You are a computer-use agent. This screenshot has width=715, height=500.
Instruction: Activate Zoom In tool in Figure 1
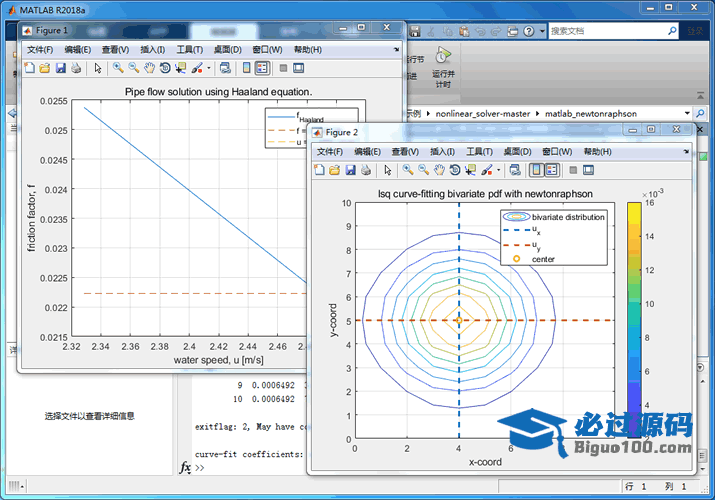coord(118,68)
